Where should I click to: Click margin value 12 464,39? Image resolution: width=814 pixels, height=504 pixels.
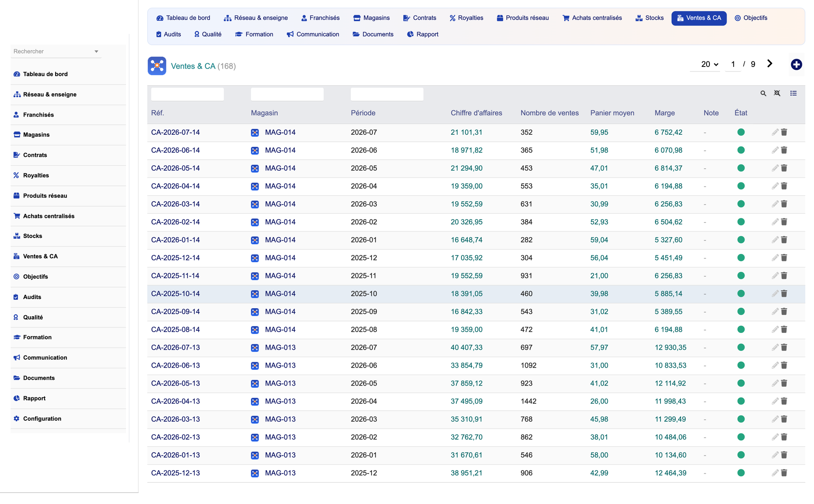coord(670,473)
